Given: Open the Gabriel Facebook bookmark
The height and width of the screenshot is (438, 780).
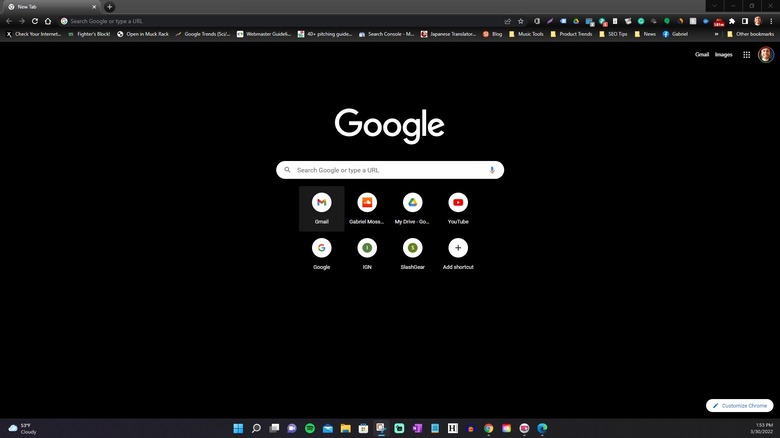Looking at the screenshot, I should point(675,34).
